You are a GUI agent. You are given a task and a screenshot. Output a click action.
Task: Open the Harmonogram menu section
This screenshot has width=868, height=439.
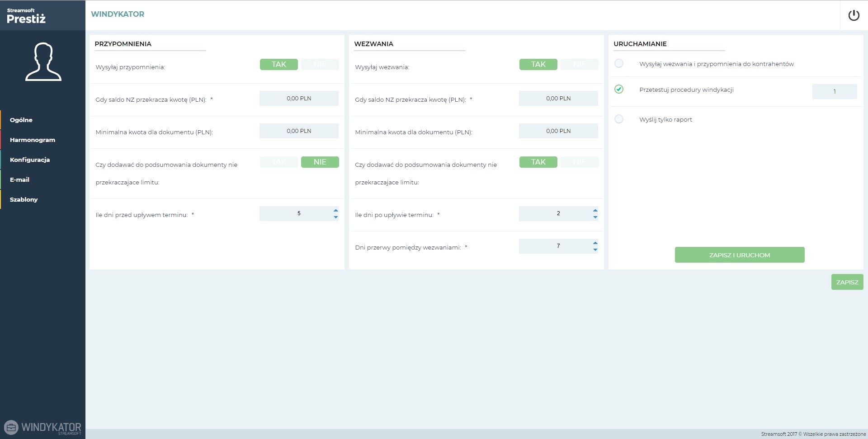pyautogui.click(x=33, y=140)
